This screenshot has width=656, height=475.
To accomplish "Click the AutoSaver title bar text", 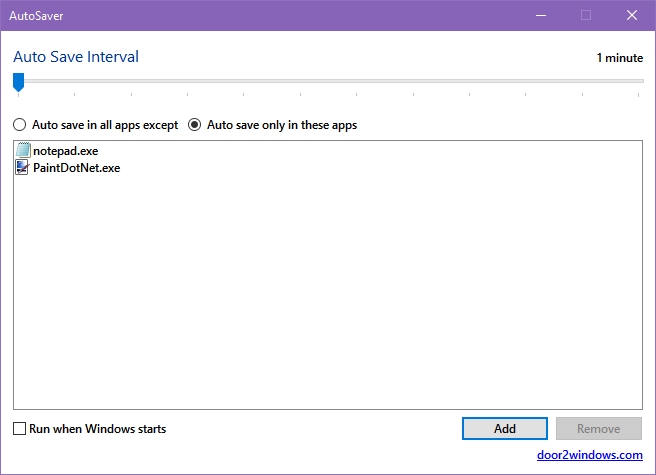I will coord(36,16).
